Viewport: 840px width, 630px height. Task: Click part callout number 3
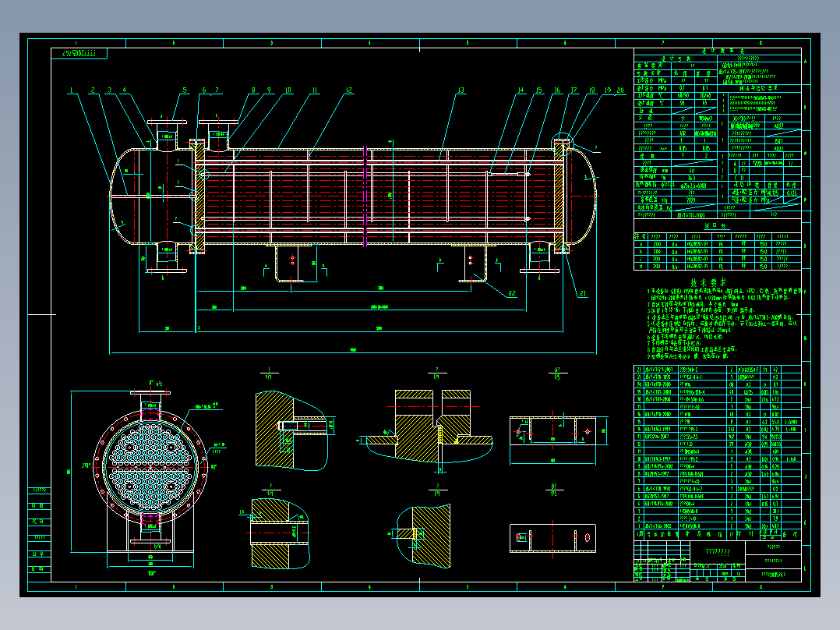110,90
